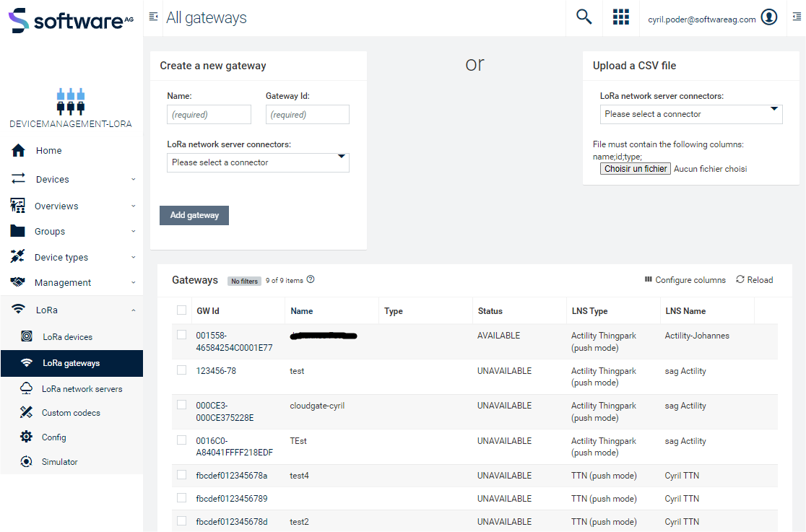806x532 pixels.
Task: Click the Add gateway button
Action: (194, 215)
